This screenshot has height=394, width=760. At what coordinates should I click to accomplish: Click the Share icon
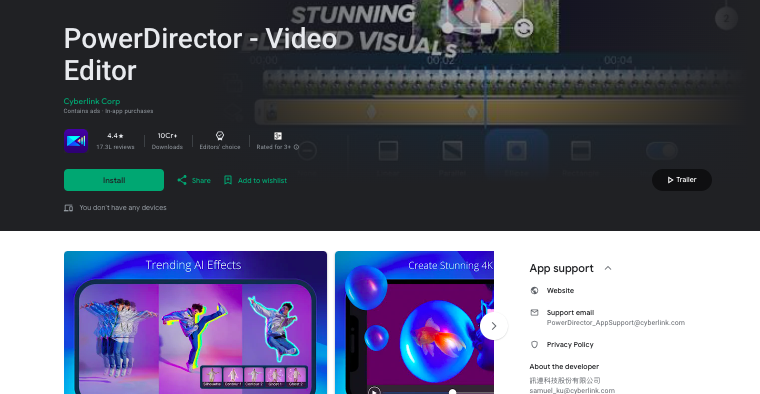[x=182, y=180]
